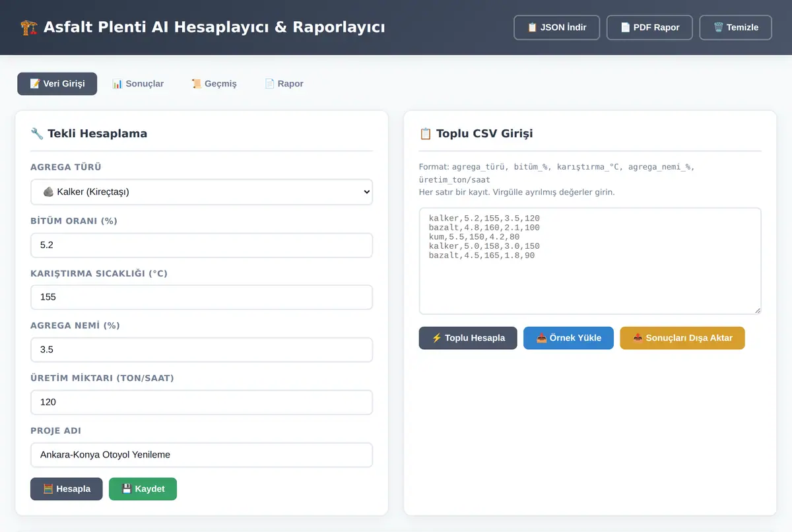Generate the PDF Rapor
Image resolution: width=792 pixels, height=532 pixels.
[649, 28]
